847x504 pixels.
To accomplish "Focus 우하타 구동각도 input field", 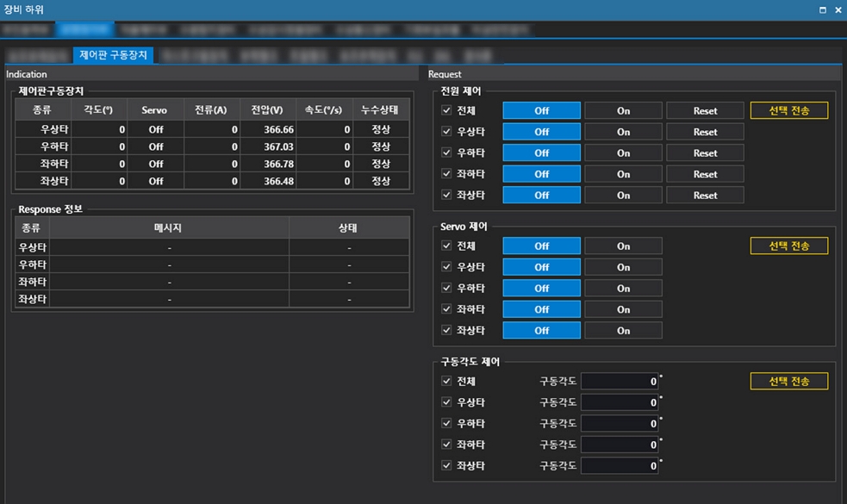I will (620, 423).
